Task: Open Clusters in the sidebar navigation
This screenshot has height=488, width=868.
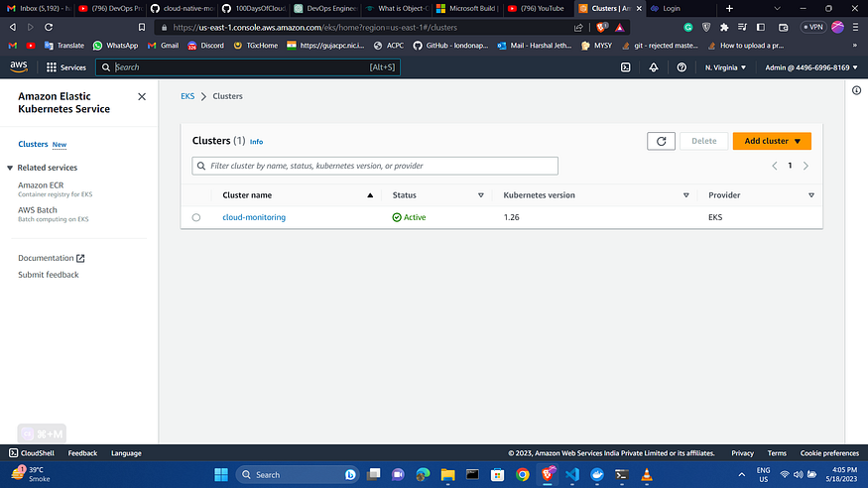Action: coord(33,144)
